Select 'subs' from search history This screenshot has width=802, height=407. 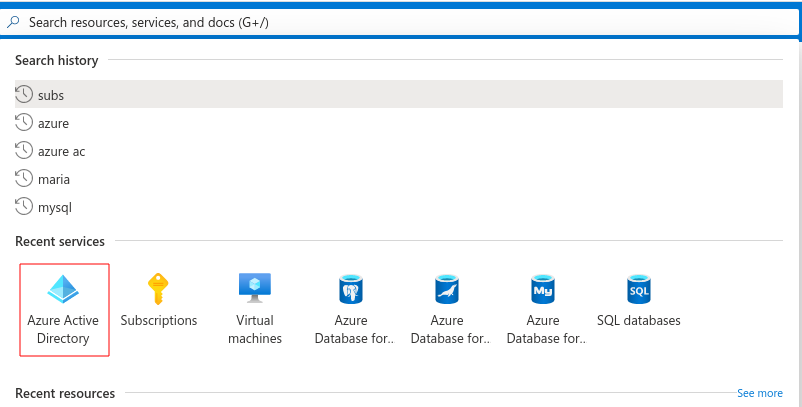pos(51,95)
